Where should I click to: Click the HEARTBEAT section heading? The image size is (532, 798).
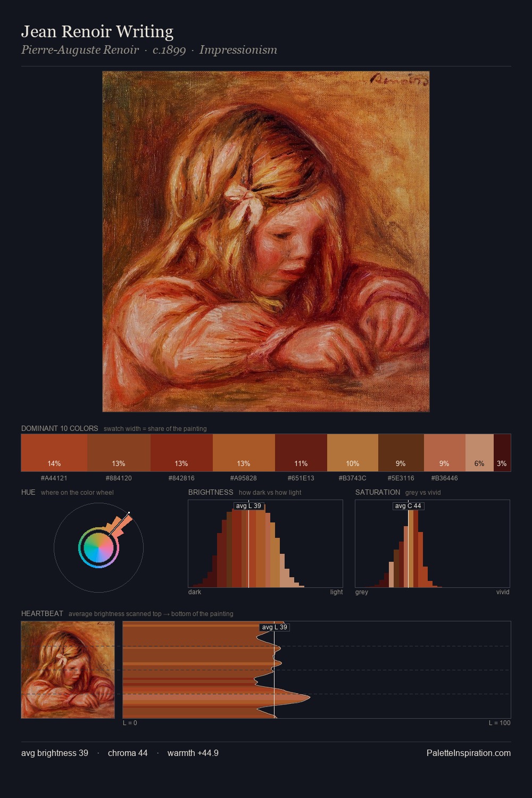click(42, 613)
